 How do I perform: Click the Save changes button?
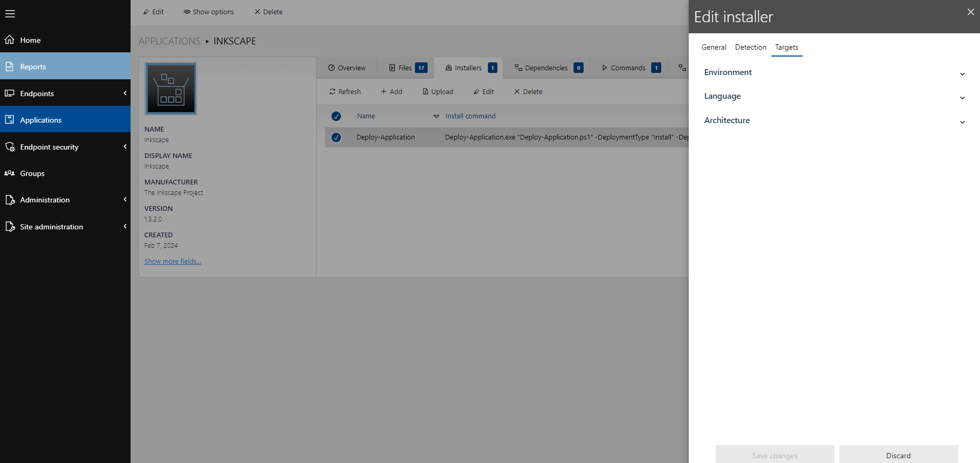tap(775, 455)
